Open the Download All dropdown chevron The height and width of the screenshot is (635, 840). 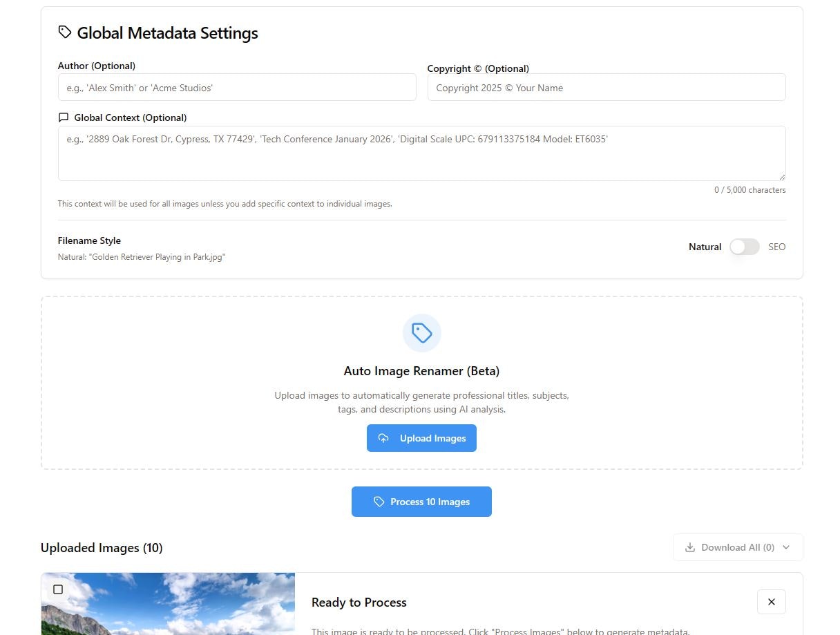pyautogui.click(x=786, y=547)
